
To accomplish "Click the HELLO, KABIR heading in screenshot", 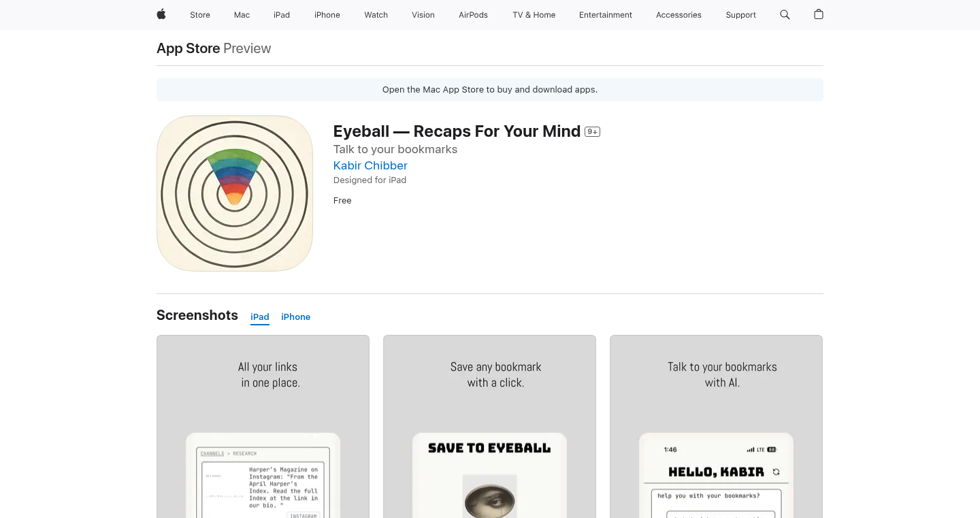I will (x=716, y=472).
